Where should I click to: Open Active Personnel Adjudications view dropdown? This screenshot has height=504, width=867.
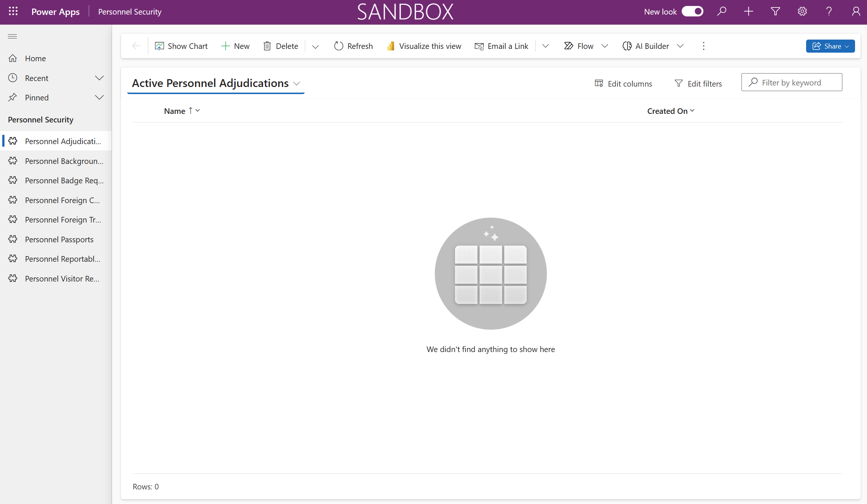tap(297, 84)
